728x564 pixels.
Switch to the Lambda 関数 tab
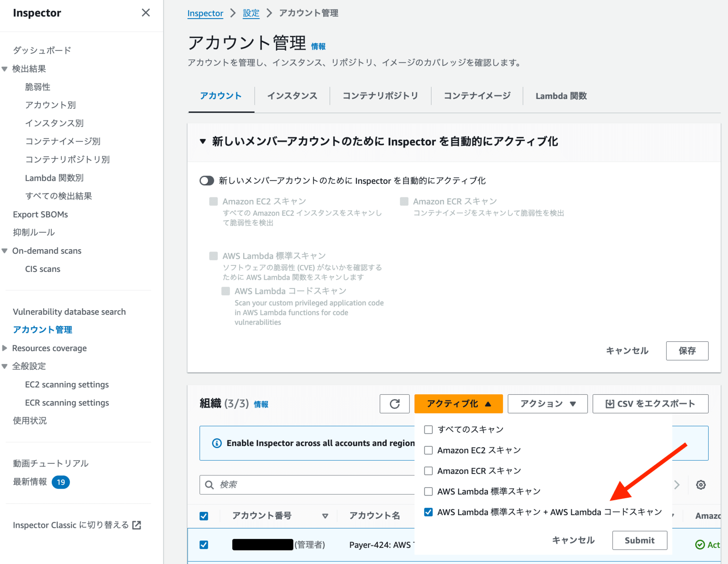coord(561,96)
